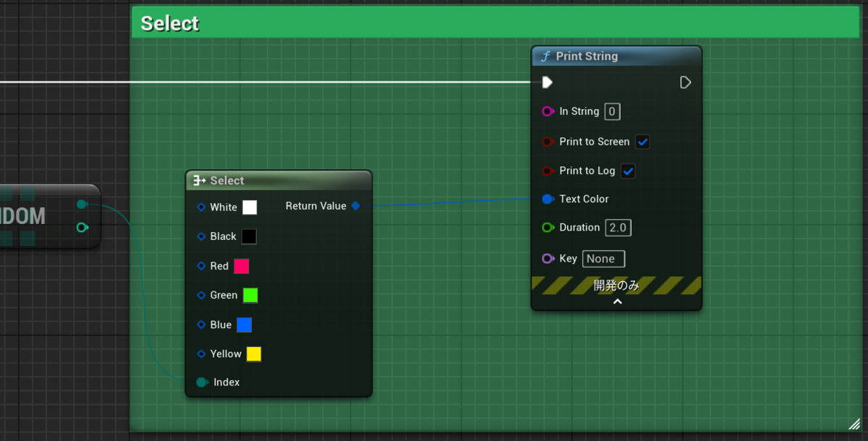Click the execution input pin on Print String
The image size is (868, 441).
pyautogui.click(x=547, y=82)
